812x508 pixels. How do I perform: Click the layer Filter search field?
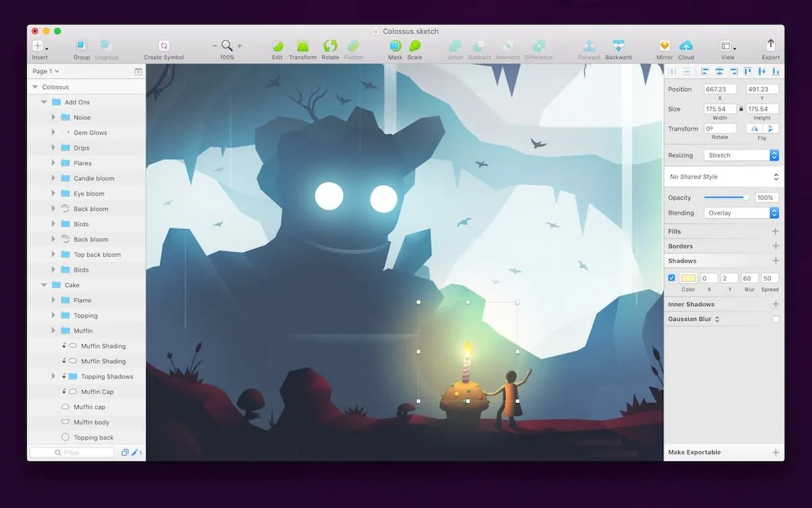72,452
